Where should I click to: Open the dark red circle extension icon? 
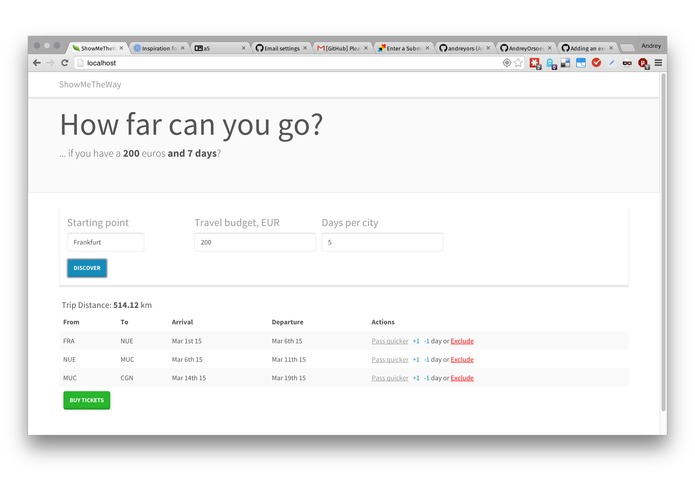click(x=643, y=63)
